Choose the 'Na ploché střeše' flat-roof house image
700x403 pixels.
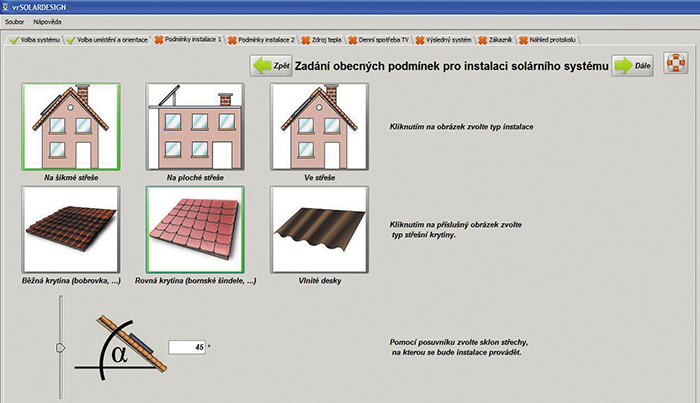[x=195, y=127]
